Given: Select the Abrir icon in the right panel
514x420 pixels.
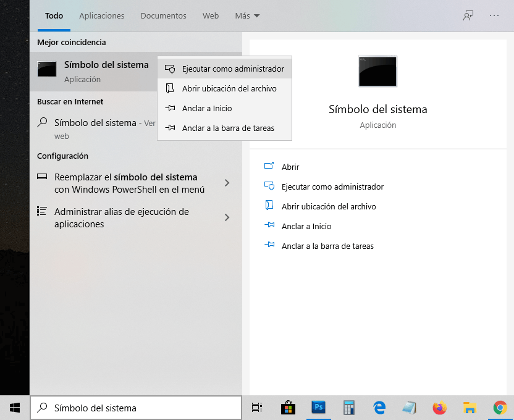Looking at the screenshot, I should 269,166.
